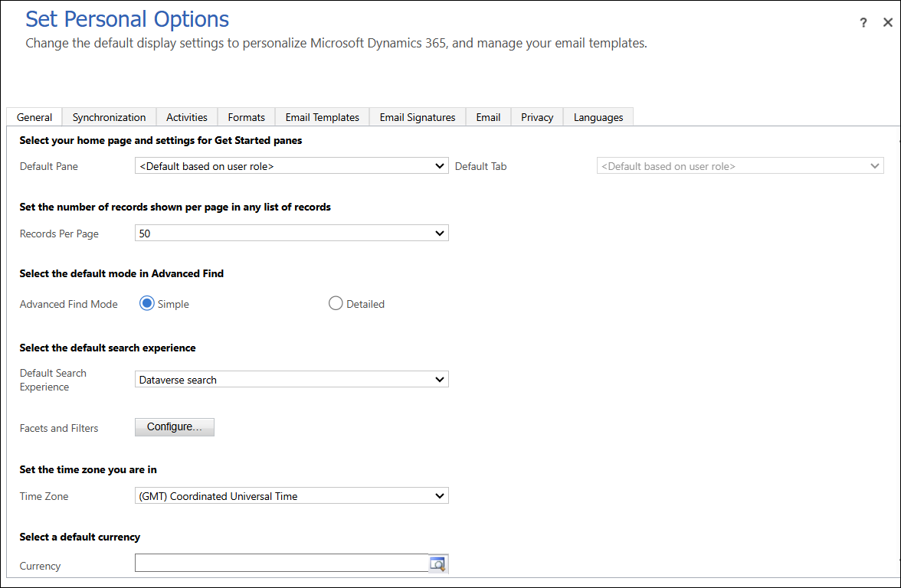Screen dimensions: 901x588
Task: Click the Configure facets and filters button
Action: [175, 426]
